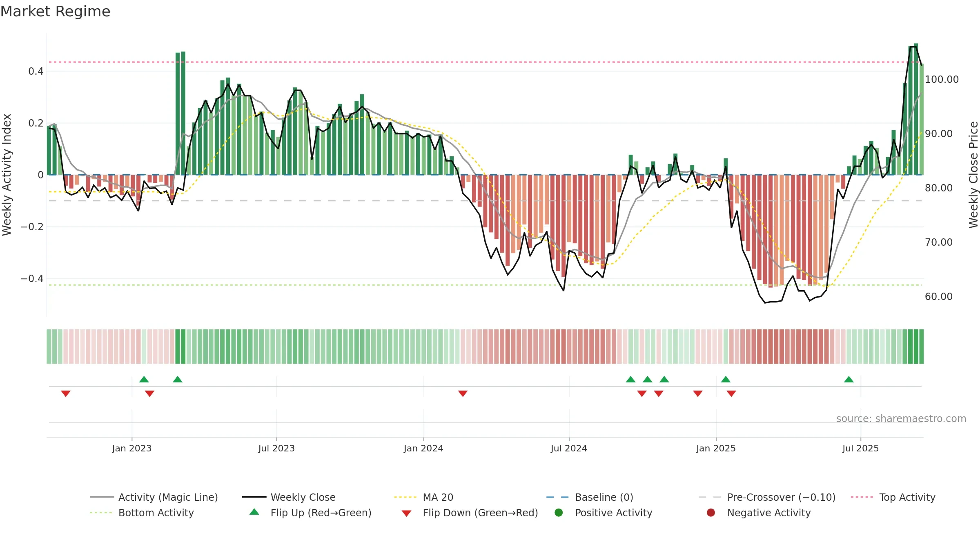Click the MA 20 legend entry
This screenshot has width=980, height=551.
[423, 497]
